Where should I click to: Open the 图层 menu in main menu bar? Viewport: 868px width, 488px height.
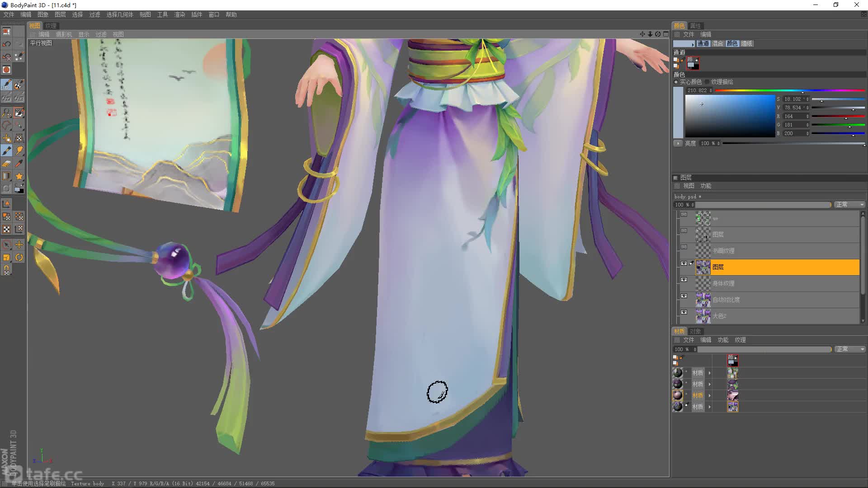(60, 15)
